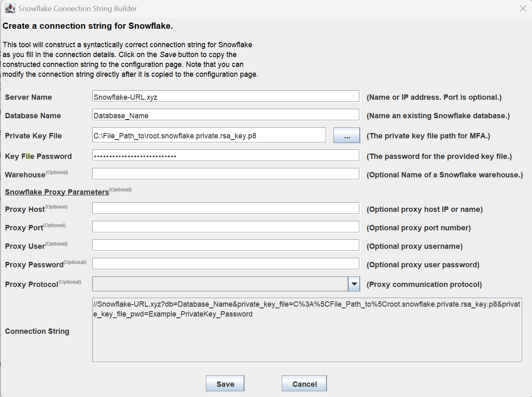Click the Server Name input field

point(226,96)
